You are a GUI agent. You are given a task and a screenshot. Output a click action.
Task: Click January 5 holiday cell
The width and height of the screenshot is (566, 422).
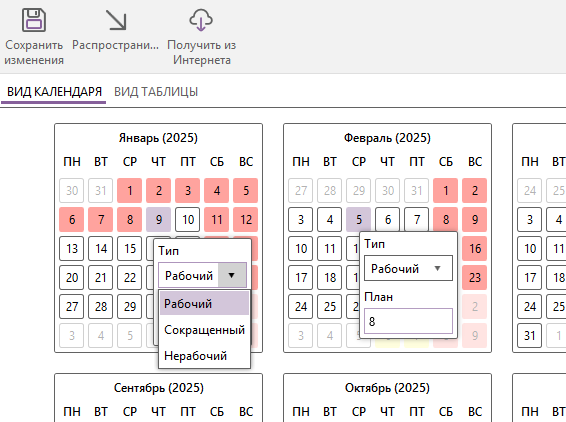(245, 190)
